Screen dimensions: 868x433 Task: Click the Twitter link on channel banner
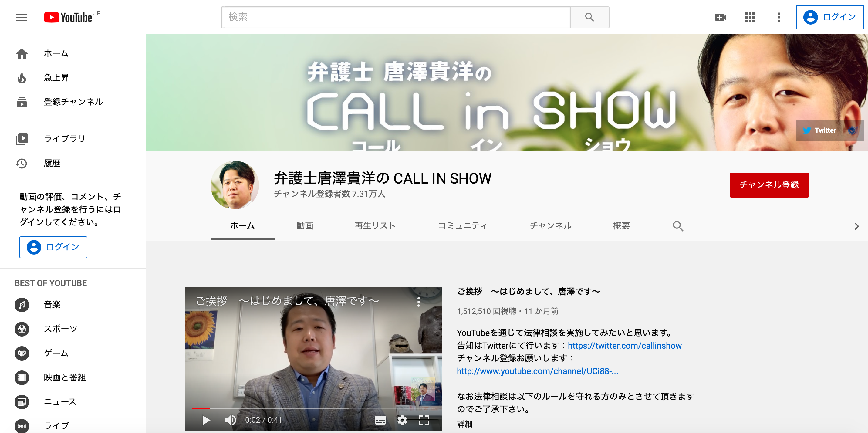(x=819, y=130)
